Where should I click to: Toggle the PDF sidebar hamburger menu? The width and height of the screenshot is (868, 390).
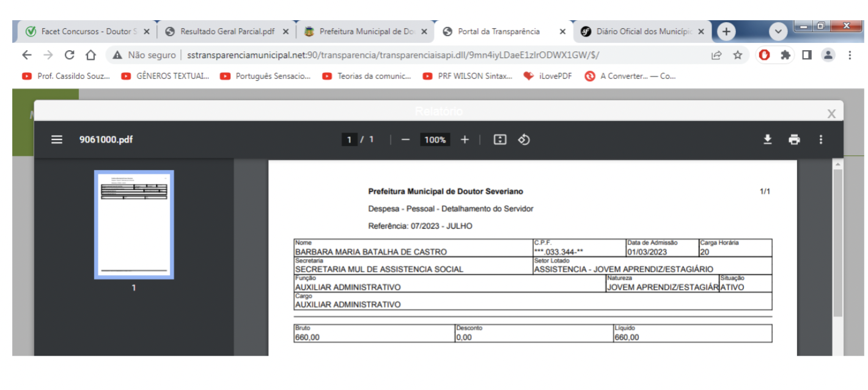coord(57,140)
